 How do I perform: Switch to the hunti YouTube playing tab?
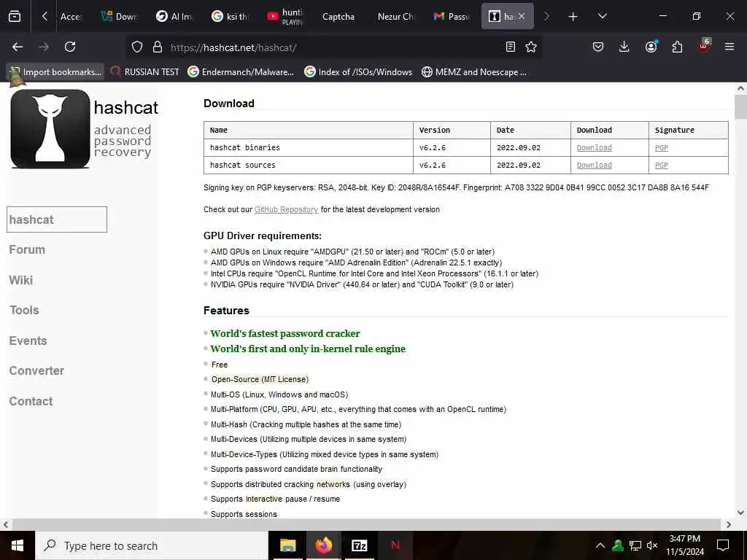285,17
